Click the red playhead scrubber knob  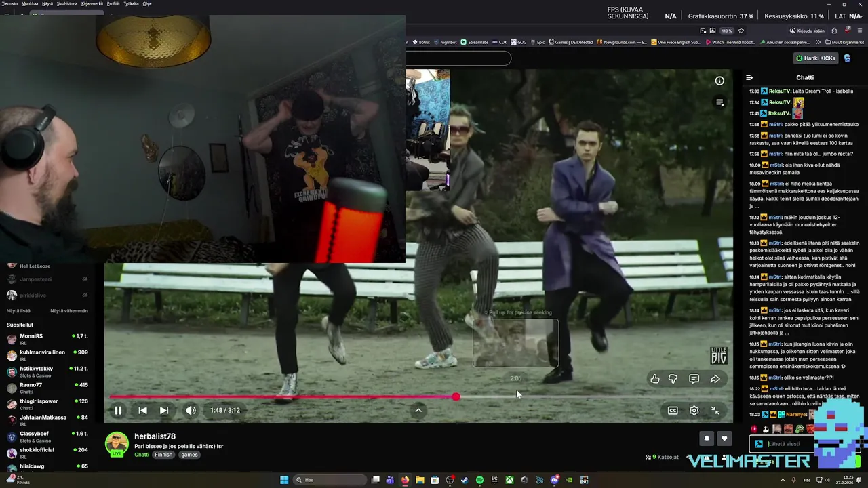[456, 396]
